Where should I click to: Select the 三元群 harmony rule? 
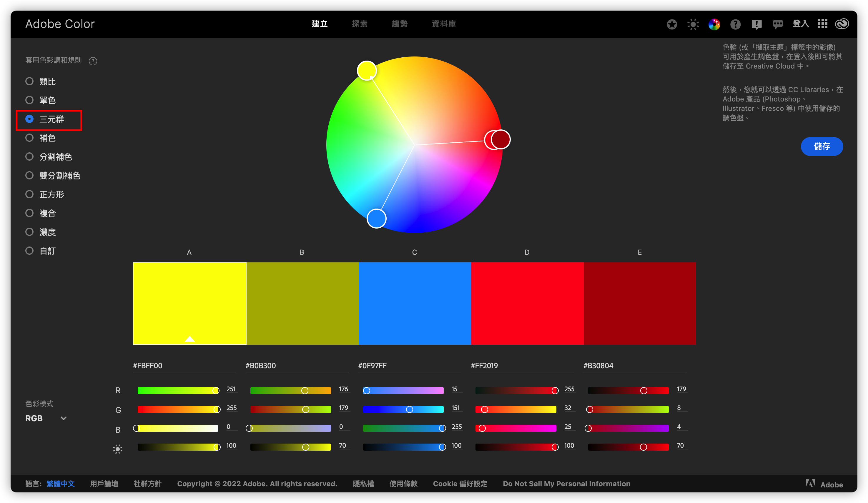pyautogui.click(x=45, y=119)
